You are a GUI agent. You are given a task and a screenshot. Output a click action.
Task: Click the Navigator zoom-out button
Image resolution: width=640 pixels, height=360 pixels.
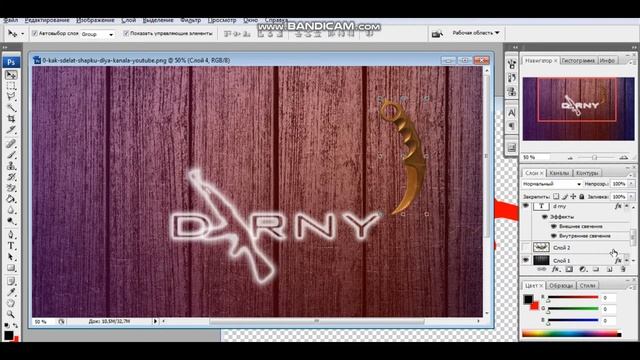point(570,158)
